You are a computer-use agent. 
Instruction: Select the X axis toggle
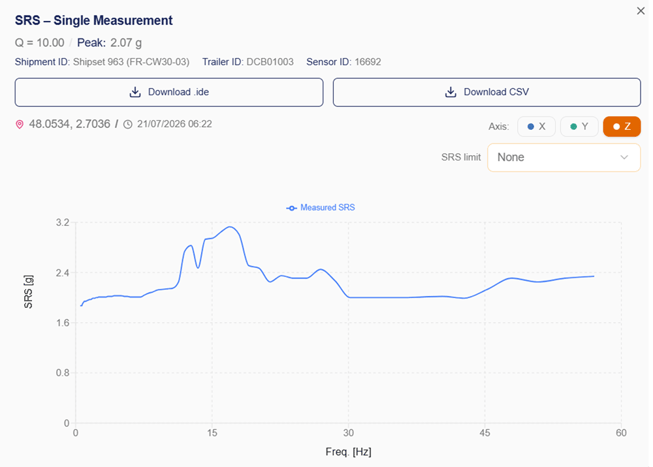[536, 127]
